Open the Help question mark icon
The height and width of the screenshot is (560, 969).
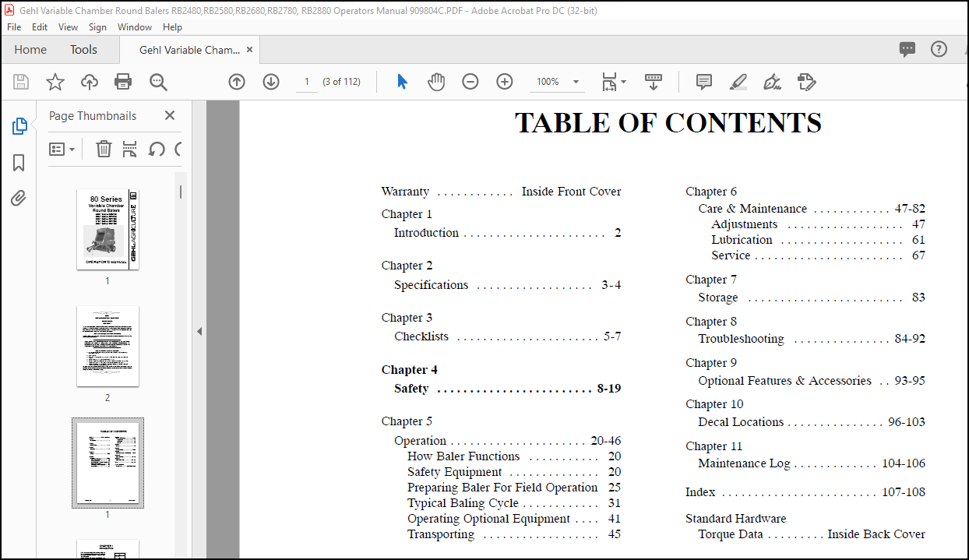coord(939,49)
